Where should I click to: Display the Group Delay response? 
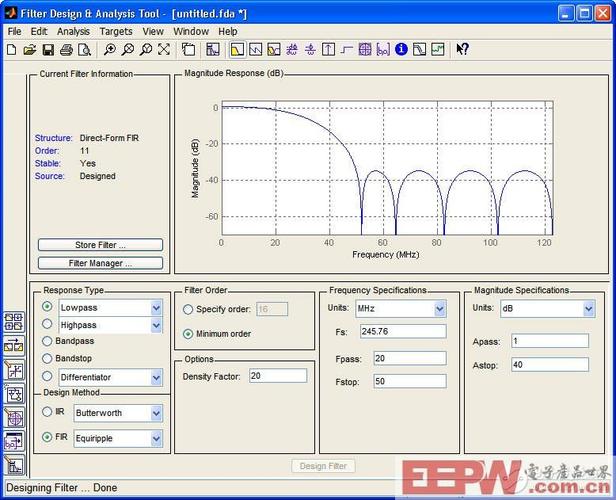point(292,49)
